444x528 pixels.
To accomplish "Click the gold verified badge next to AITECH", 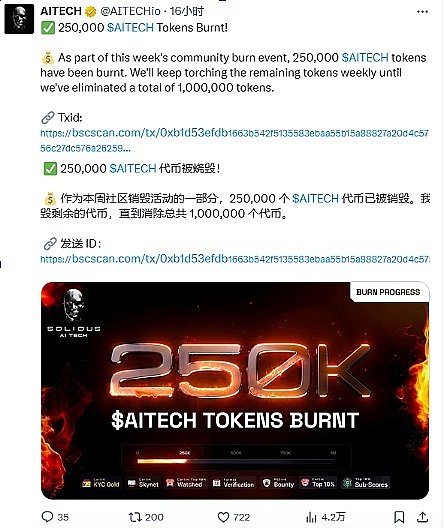I will point(90,11).
